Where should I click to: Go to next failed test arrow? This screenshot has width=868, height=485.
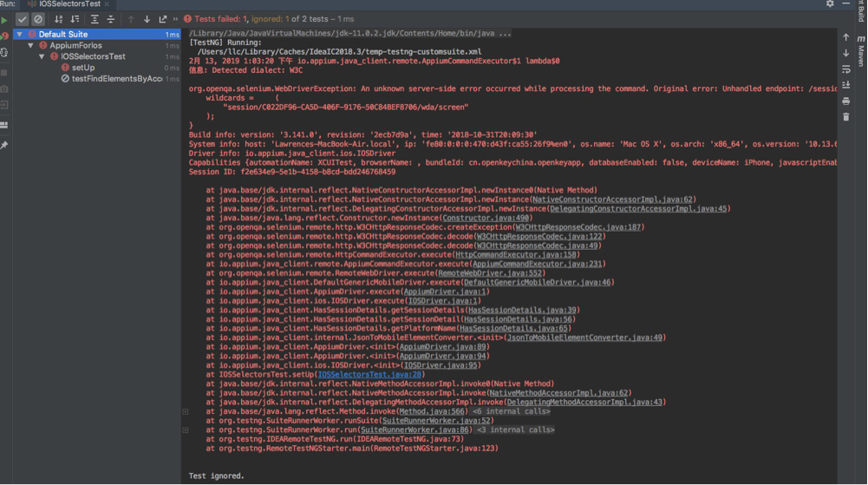[x=147, y=19]
